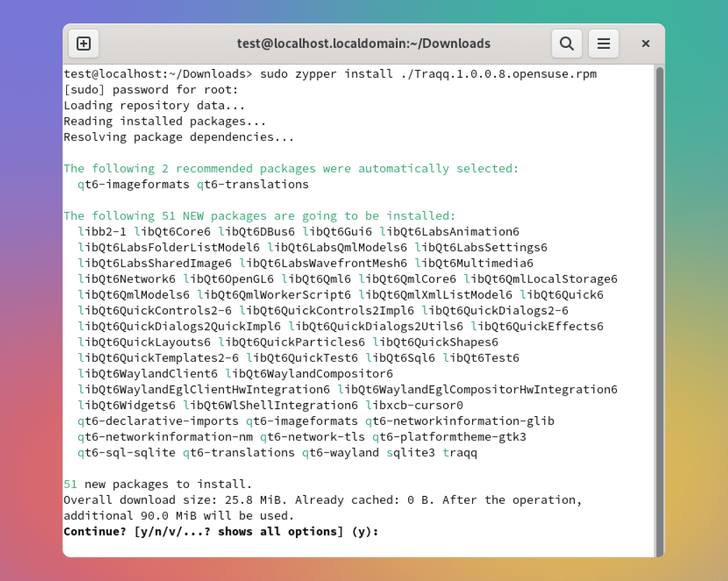Click the package name libQt6OpenGL6
This screenshot has height=581, width=728.
click(x=228, y=279)
